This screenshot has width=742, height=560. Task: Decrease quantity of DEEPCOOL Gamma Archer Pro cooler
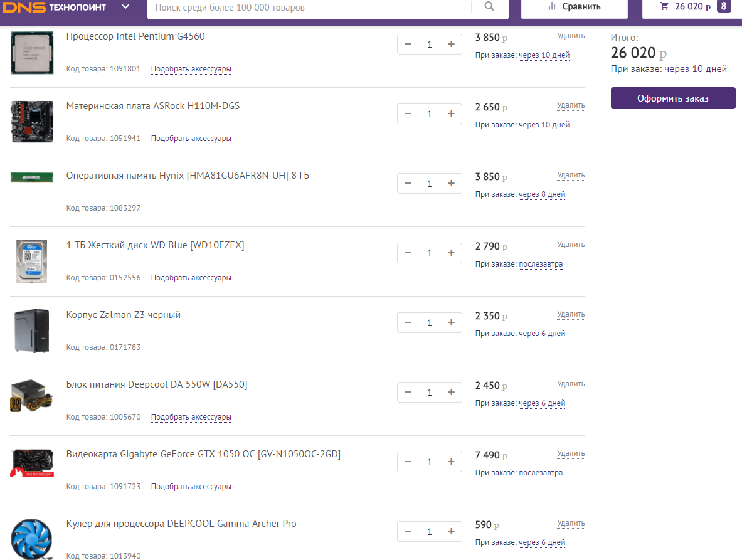[408, 532]
